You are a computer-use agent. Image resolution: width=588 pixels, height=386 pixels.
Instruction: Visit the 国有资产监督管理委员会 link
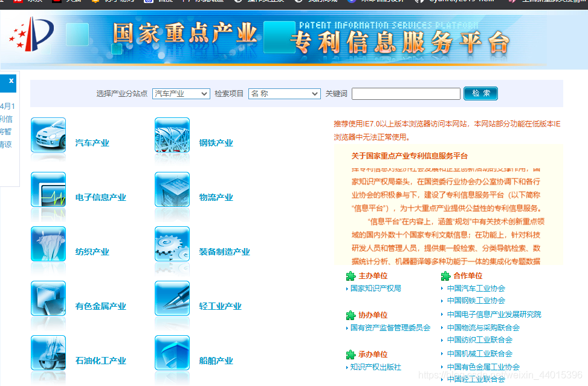[x=390, y=328]
